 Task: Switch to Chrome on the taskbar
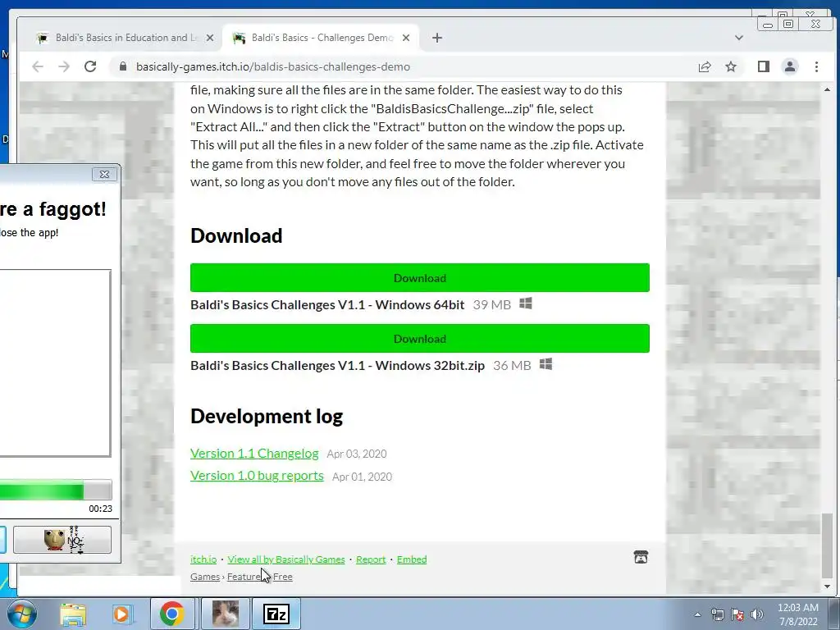pyautogui.click(x=171, y=614)
